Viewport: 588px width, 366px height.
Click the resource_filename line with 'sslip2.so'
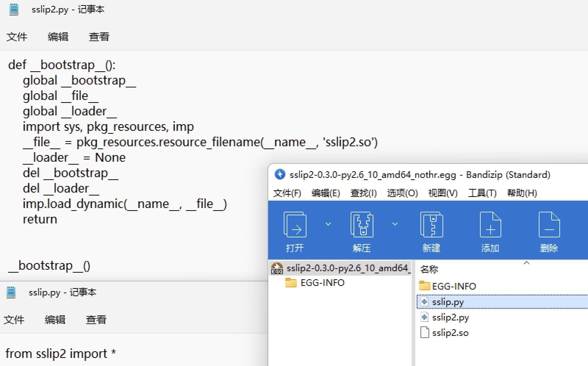click(x=200, y=142)
